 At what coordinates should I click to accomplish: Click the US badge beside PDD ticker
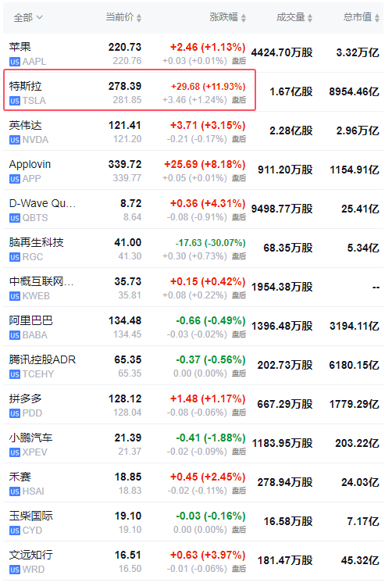click(15, 413)
